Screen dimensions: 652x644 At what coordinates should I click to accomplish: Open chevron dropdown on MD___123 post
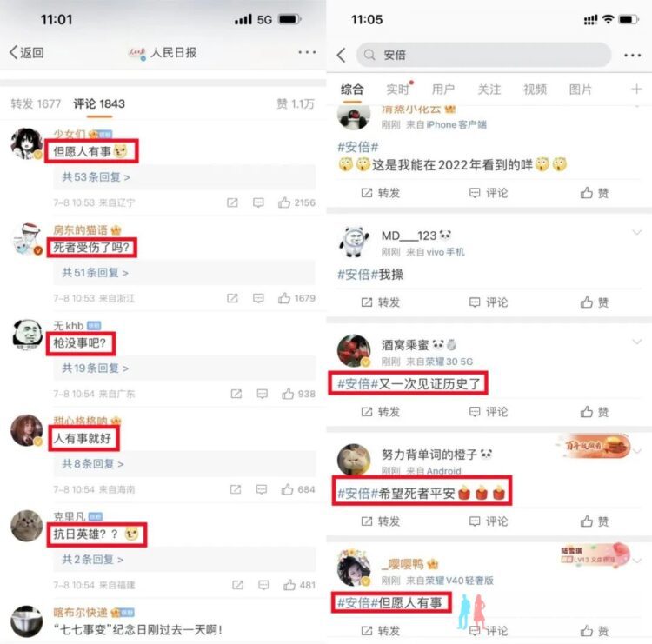point(636,232)
